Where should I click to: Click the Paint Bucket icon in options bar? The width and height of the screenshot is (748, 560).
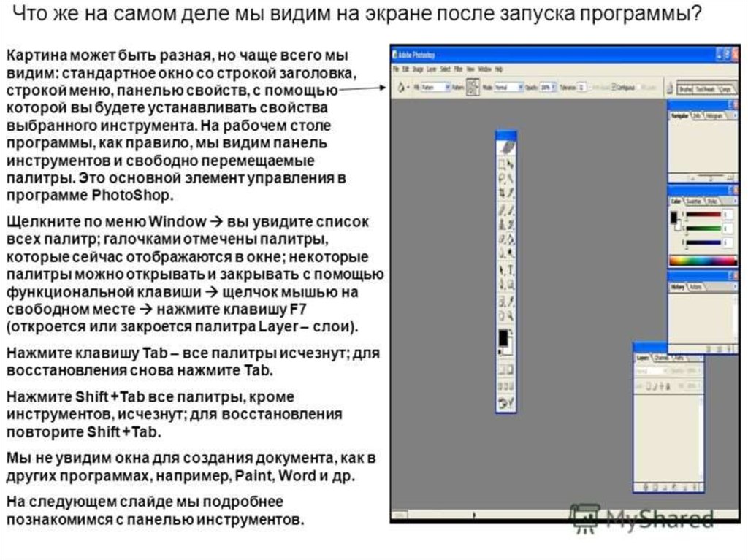401,87
